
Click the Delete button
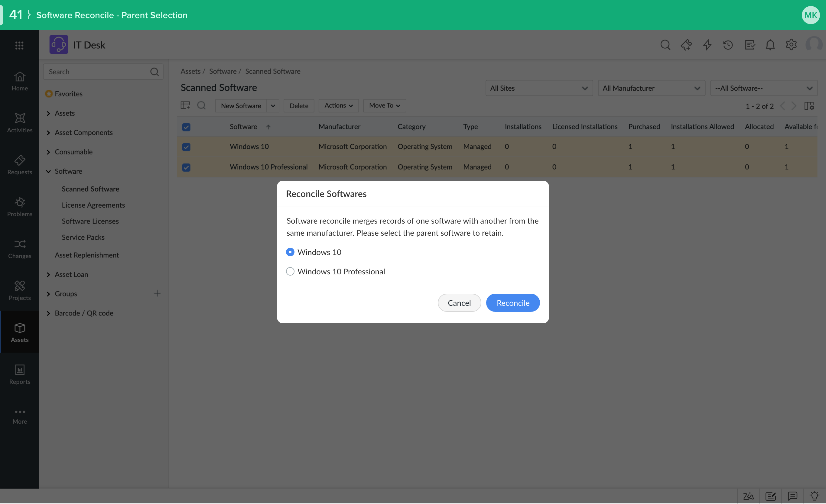pos(299,106)
